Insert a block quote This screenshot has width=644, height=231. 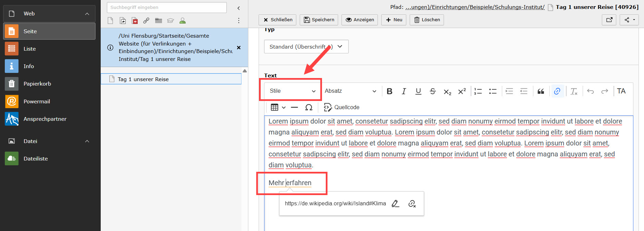[541, 91]
